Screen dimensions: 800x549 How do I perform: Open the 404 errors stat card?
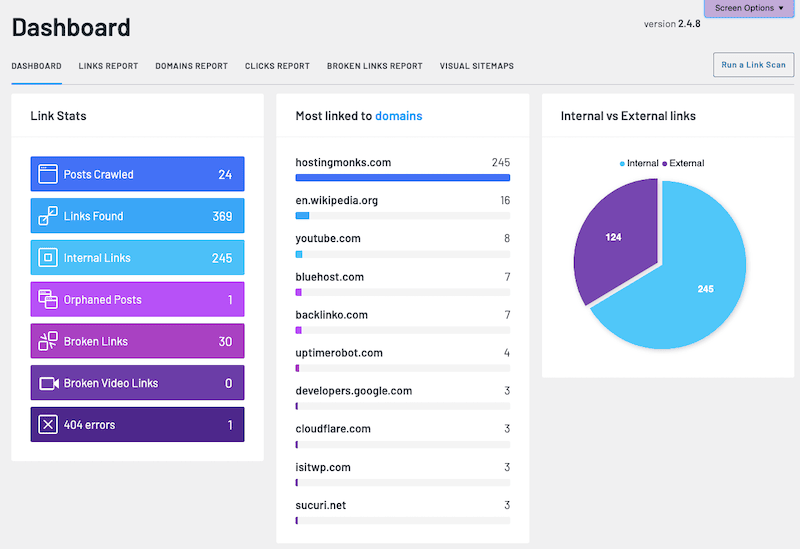tap(137, 425)
